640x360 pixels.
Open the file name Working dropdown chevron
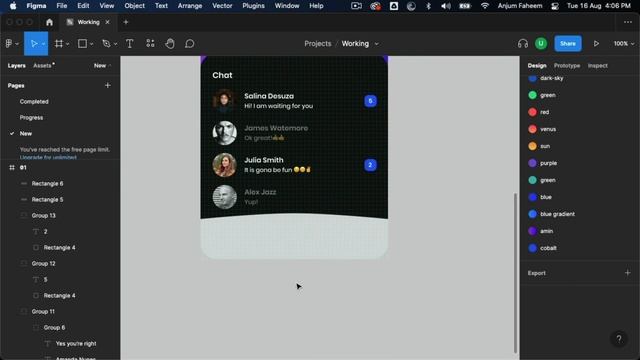pyautogui.click(x=377, y=44)
